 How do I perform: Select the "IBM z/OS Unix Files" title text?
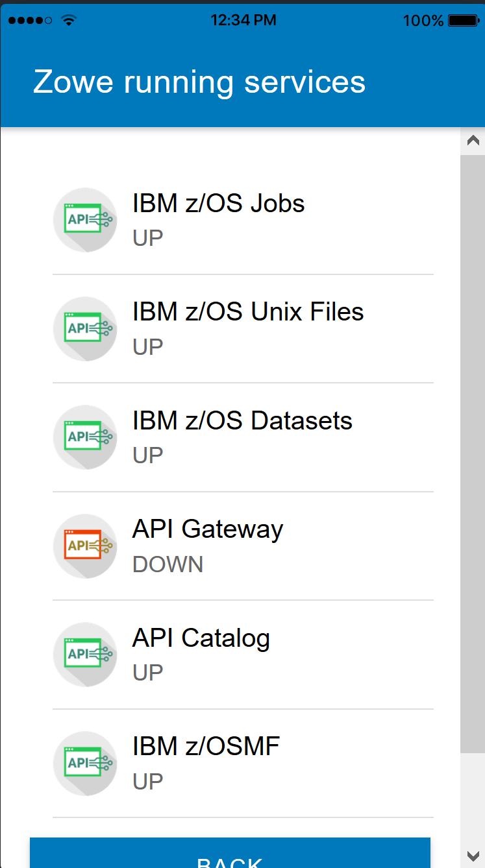coord(248,312)
